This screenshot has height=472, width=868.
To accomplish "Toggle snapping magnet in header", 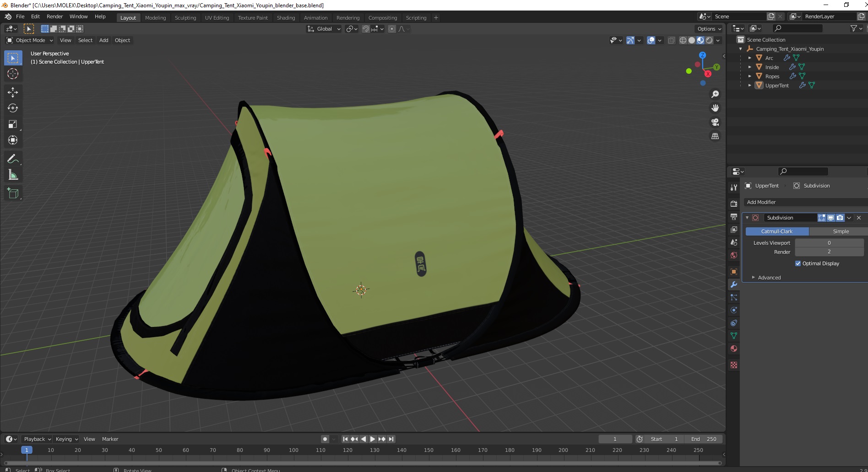I will click(x=366, y=29).
